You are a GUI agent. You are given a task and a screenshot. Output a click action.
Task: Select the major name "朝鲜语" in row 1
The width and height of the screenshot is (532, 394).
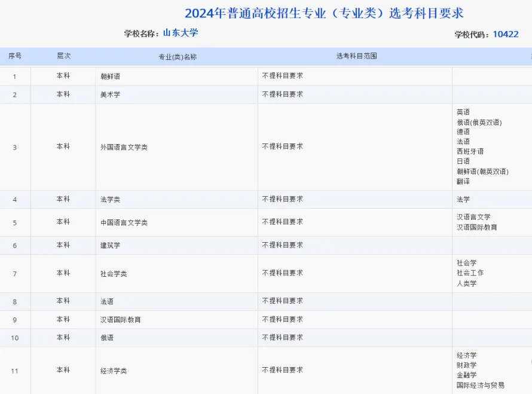(110, 77)
